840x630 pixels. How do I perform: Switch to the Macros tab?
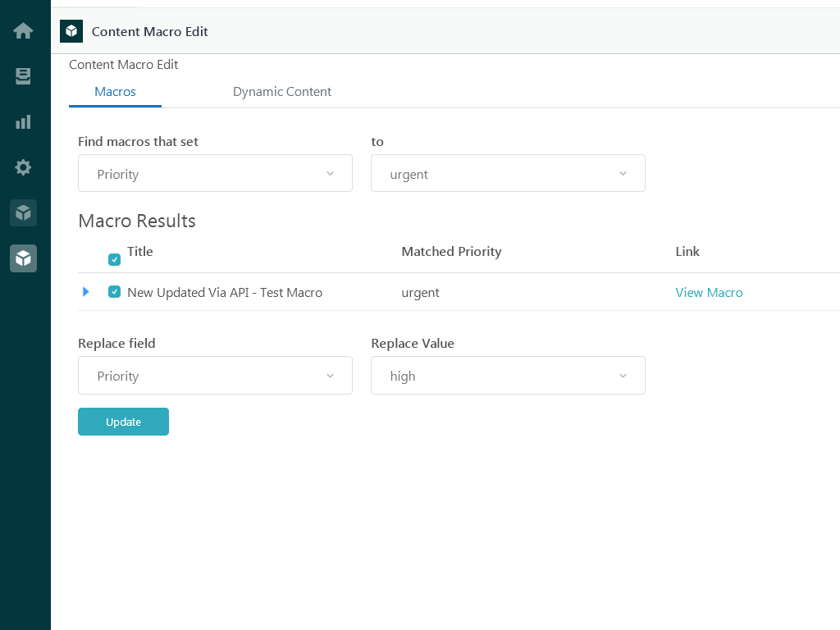[115, 92]
